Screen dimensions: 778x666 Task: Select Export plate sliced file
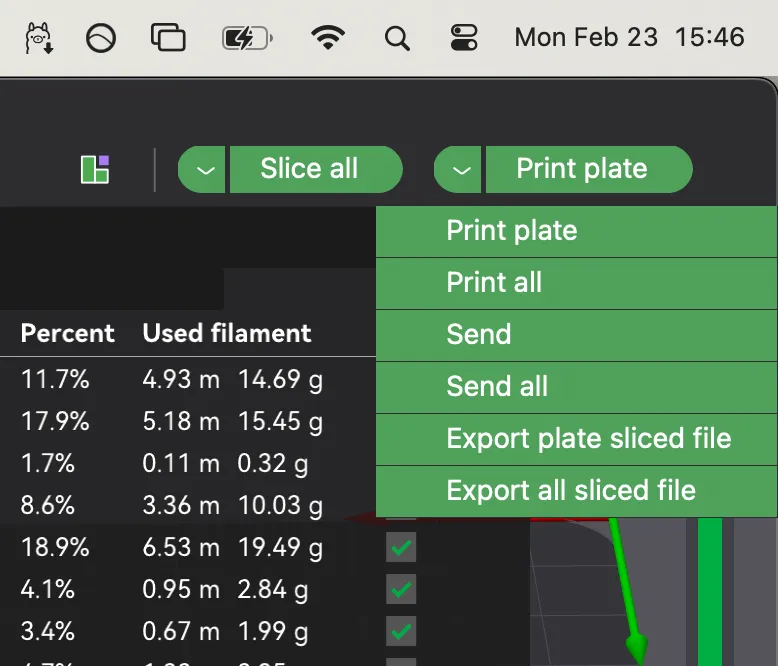coord(576,439)
